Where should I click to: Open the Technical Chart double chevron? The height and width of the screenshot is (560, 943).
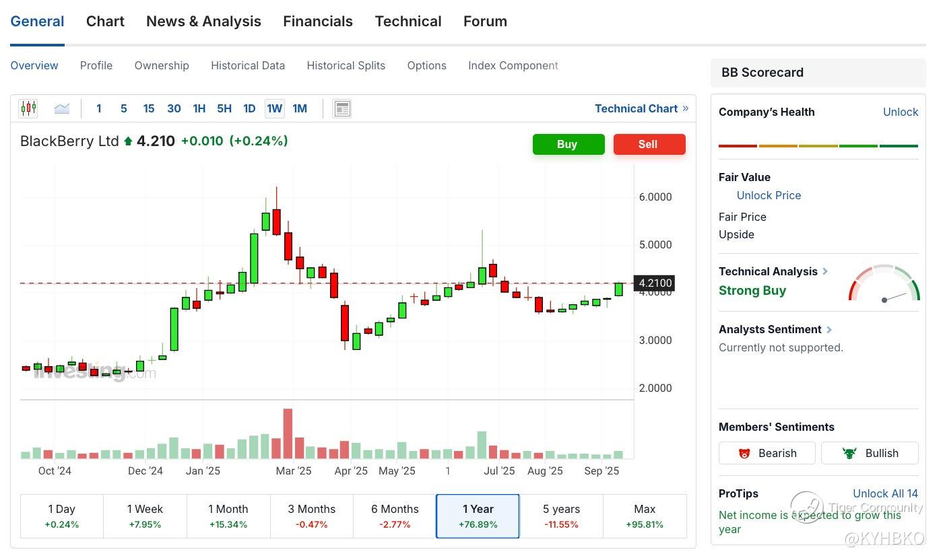(686, 108)
